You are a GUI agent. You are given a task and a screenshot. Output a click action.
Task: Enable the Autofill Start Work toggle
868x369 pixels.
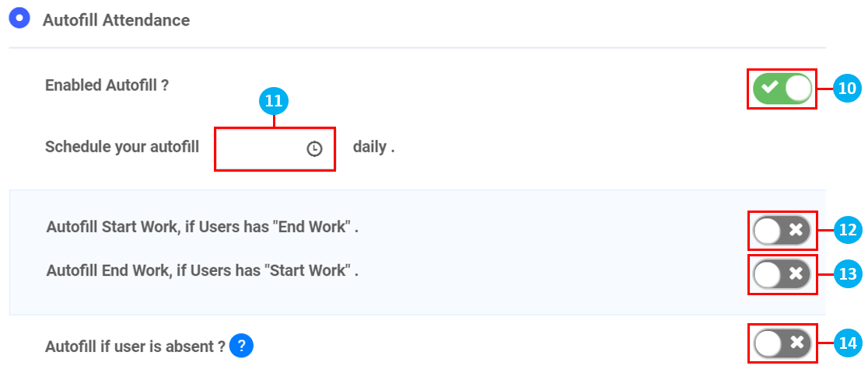coord(782,230)
